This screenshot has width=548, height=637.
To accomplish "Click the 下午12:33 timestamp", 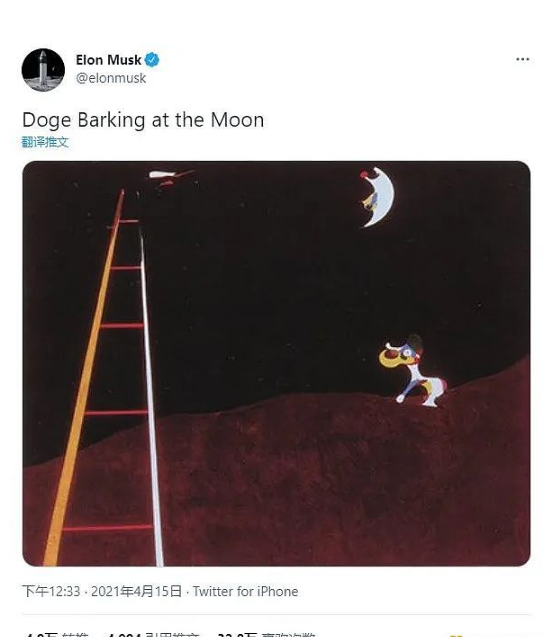I will pyautogui.click(x=51, y=591).
